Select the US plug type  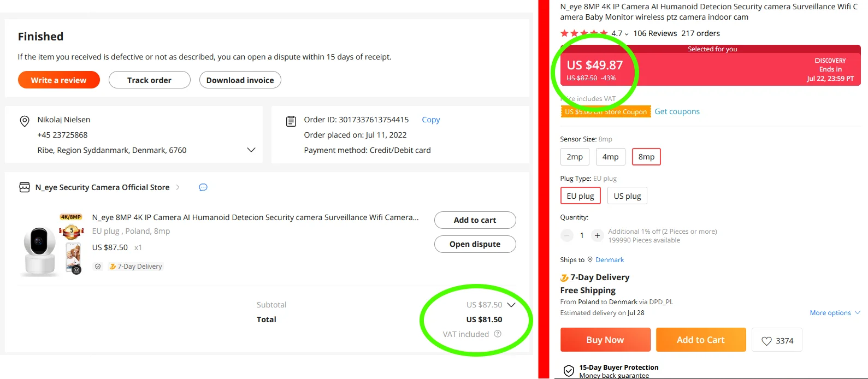coord(627,196)
